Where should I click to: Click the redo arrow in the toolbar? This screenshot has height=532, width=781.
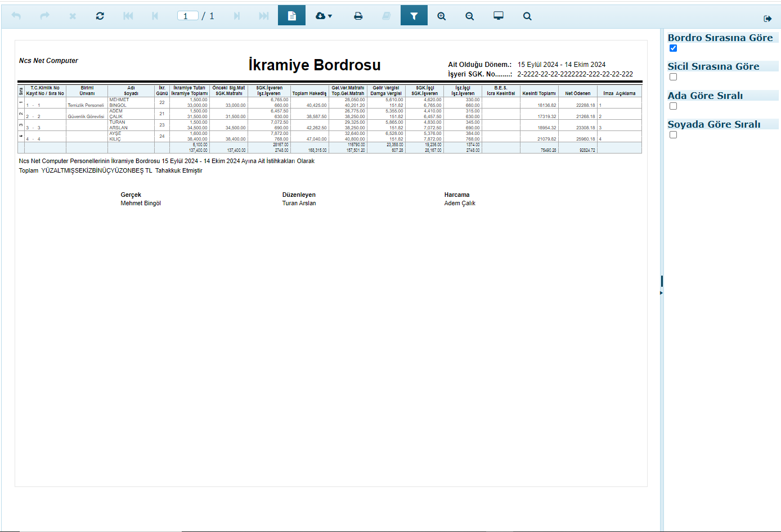[x=44, y=16]
